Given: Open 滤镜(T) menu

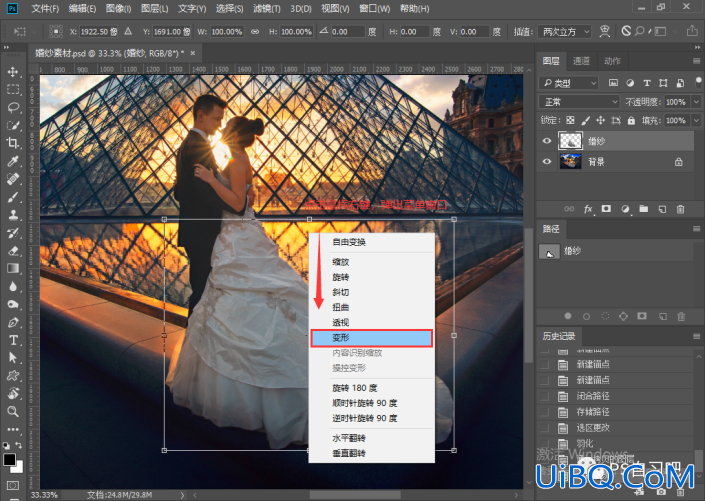Looking at the screenshot, I should pos(267,9).
